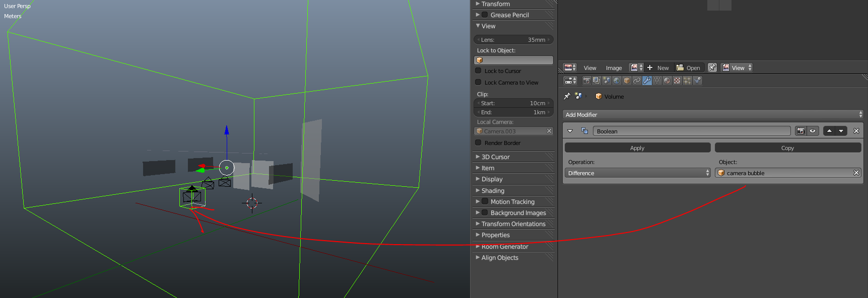Open the Texture properties tab (checker icon)
This screenshot has height=298, width=868.
pos(677,81)
